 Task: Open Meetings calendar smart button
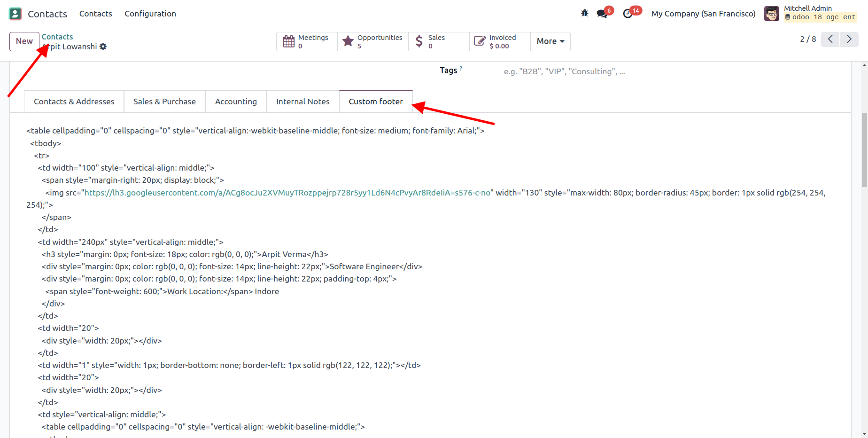pyautogui.click(x=307, y=42)
